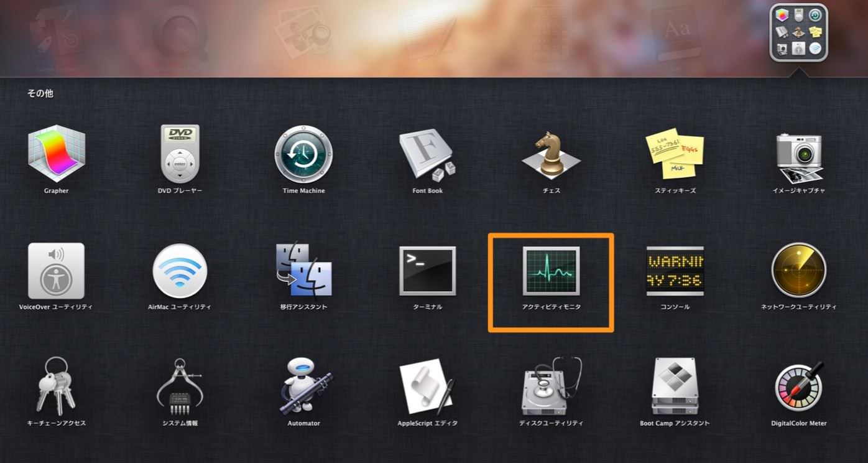
Task: Open the コンソール app
Action: [675, 271]
